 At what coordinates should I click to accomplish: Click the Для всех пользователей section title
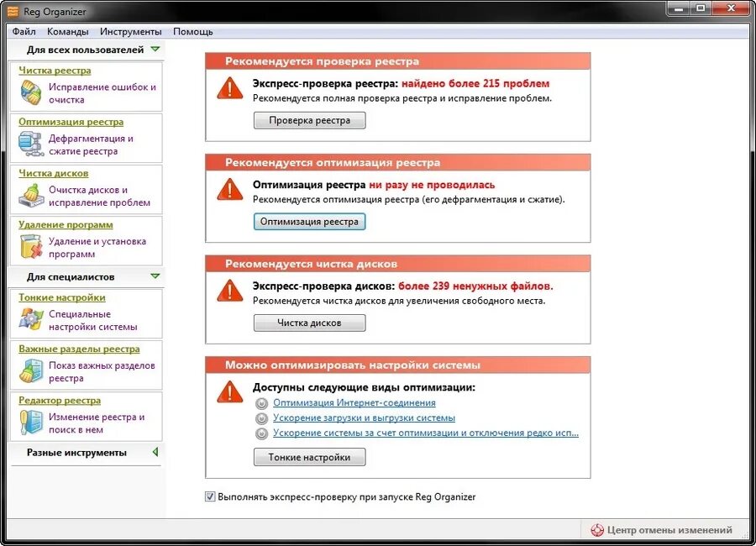(x=85, y=50)
